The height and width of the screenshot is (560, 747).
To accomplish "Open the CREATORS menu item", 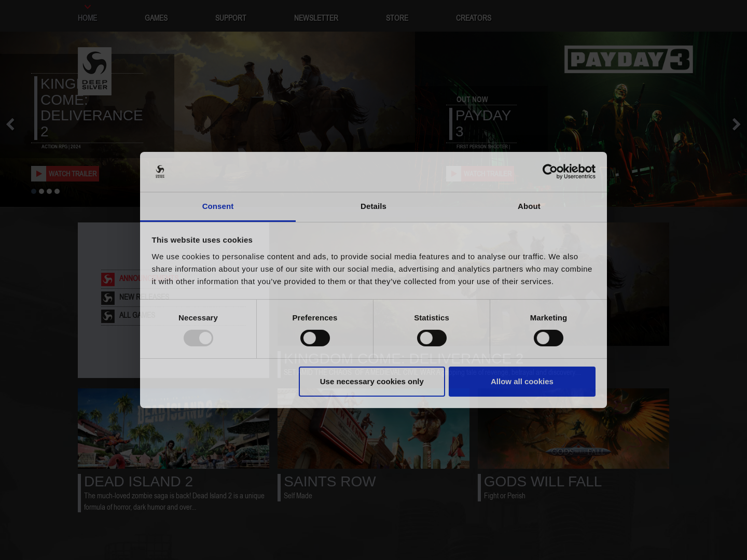I will (474, 18).
